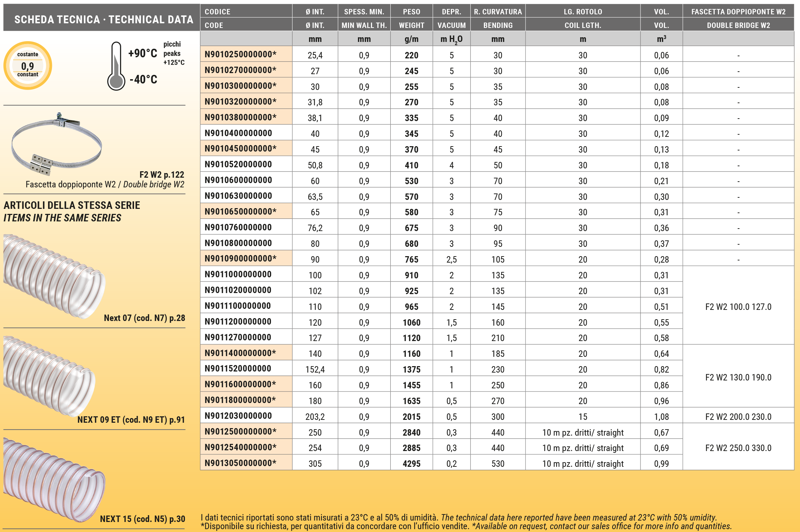Click weight value 2015 in table
The height and width of the screenshot is (532, 800).
point(411,417)
